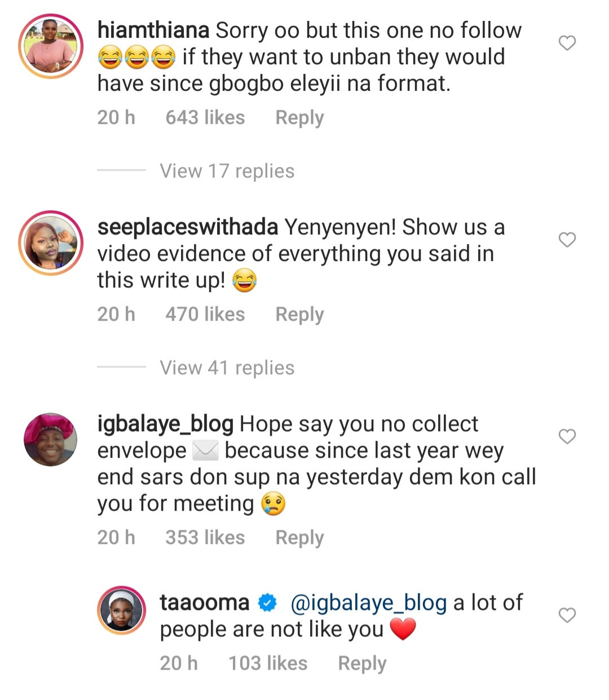
Task: View the 643 likes list
Action: [205, 118]
